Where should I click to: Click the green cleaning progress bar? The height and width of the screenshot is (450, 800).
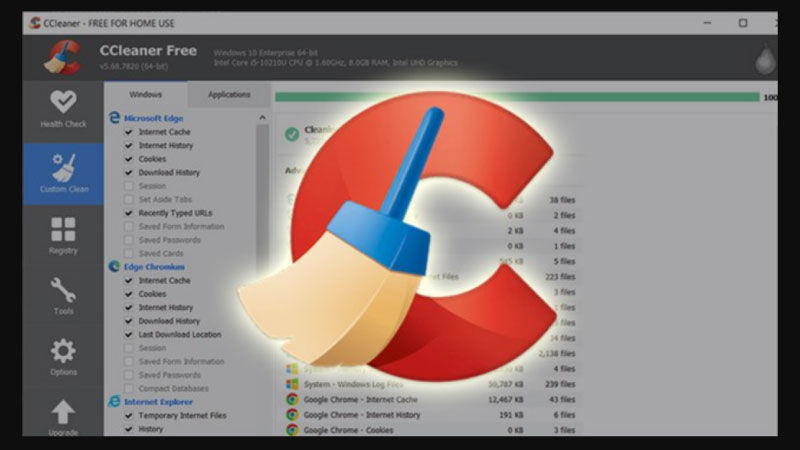517,97
